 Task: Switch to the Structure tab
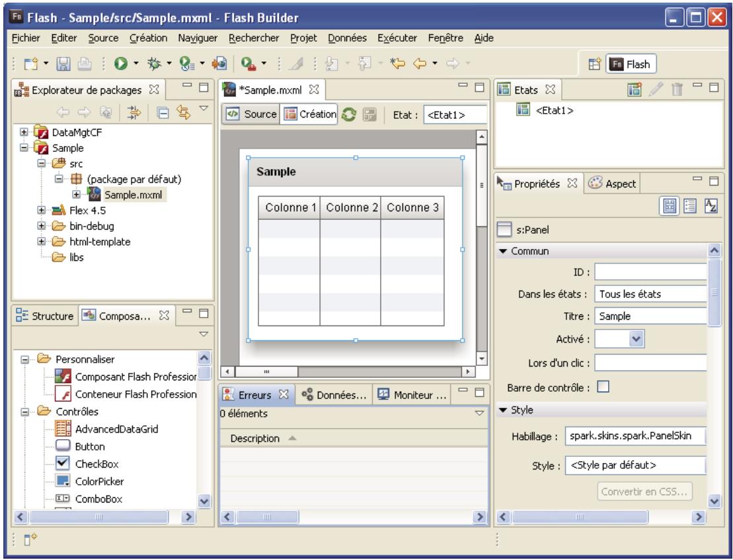point(44,316)
